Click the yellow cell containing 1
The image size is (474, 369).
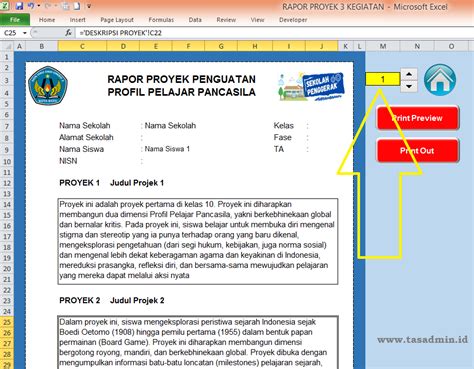click(x=383, y=79)
